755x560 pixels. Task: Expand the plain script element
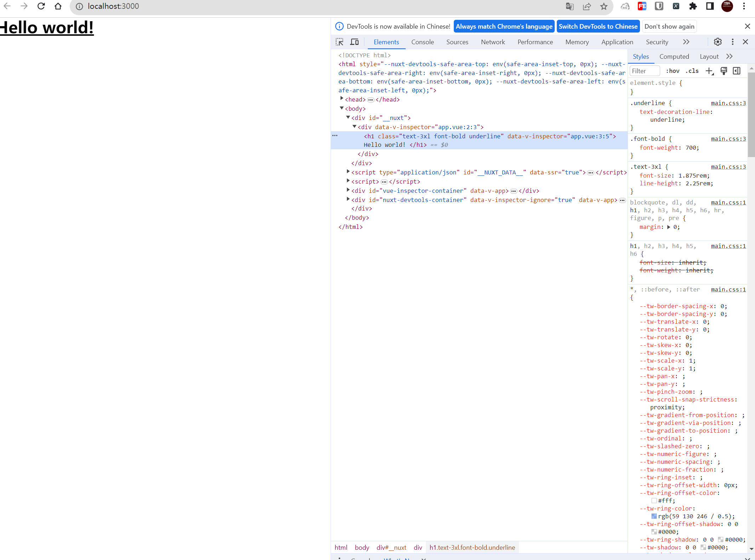coord(348,181)
